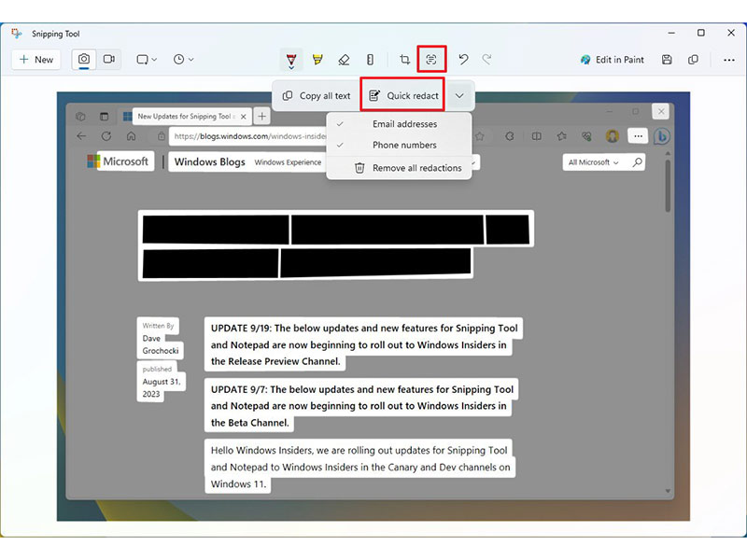Image resolution: width=747 pixels, height=560 pixels.
Task: Click the UPDATE 9/19 paragraph heading
Action: click(364, 344)
